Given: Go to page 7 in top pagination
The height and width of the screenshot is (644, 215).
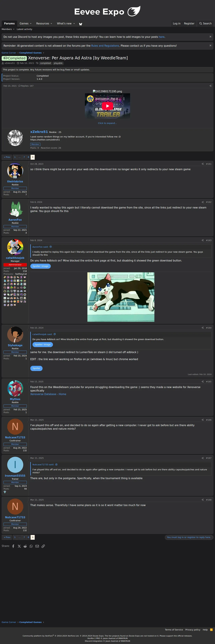Looking at the screenshot, I should 24,157.
